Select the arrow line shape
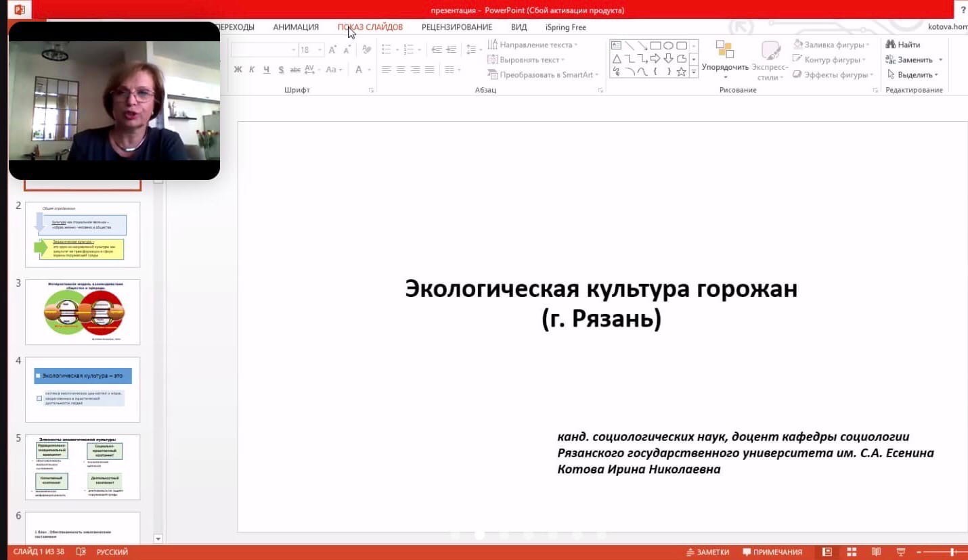 (642, 45)
